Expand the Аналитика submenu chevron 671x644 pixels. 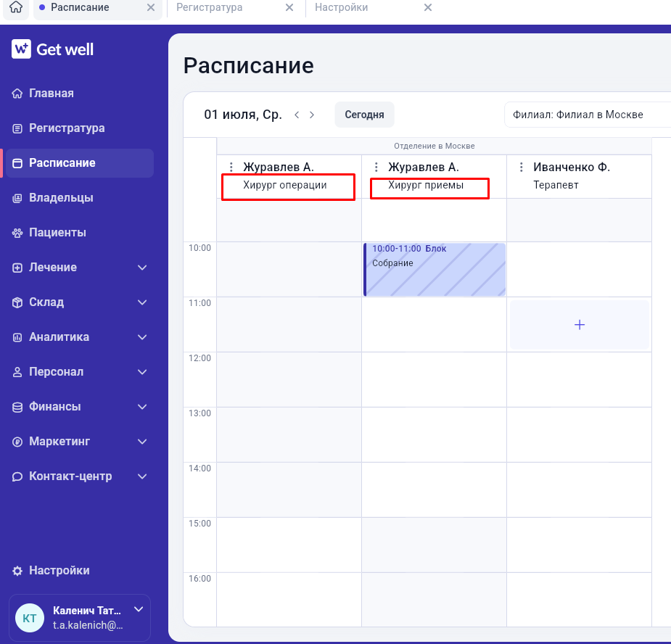(142, 337)
